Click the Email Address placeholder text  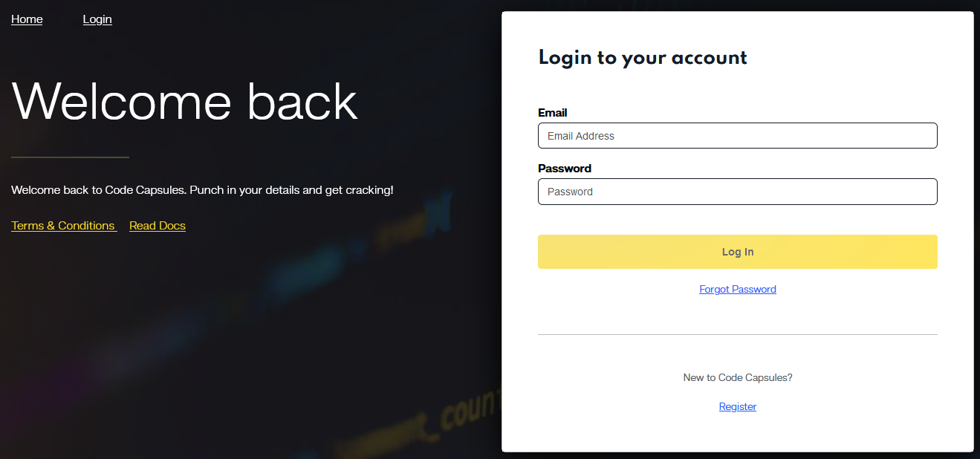581,136
